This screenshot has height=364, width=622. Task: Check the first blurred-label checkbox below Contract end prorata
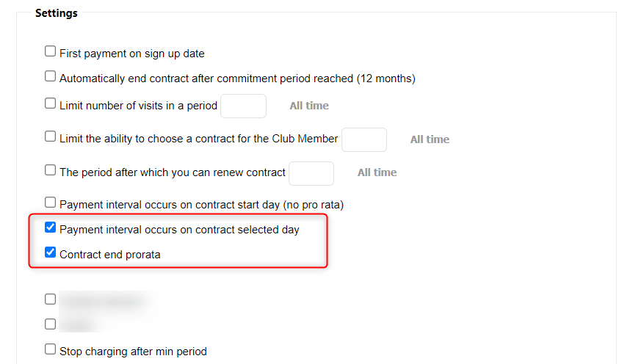(50, 299)
